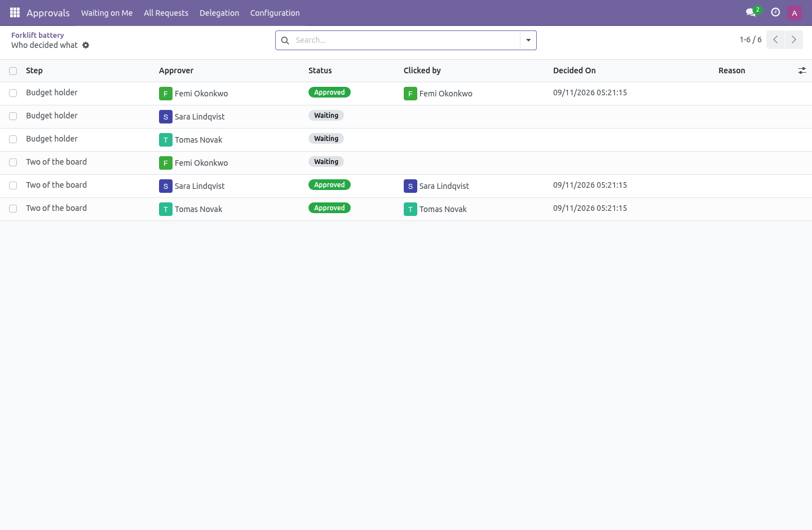Click the search magnifier icon
812x530 pixels.
pyautogui.click(x=285, y=41)
